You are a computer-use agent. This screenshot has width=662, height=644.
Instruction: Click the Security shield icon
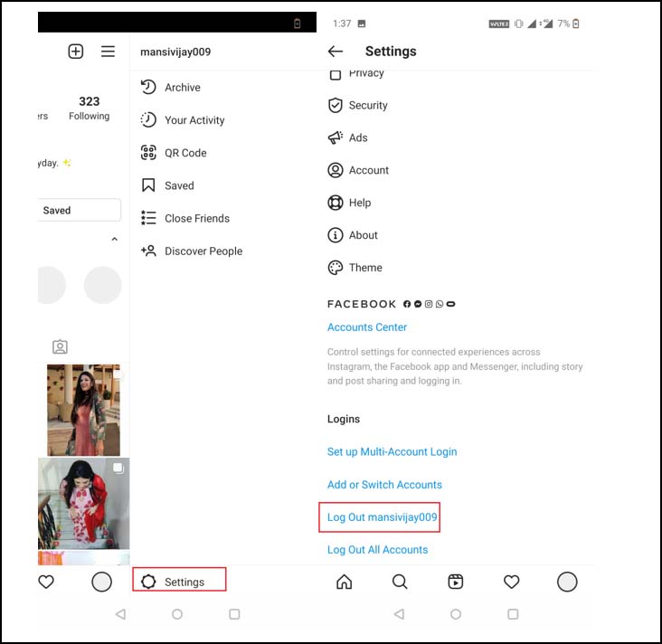[x=336, y=105]
